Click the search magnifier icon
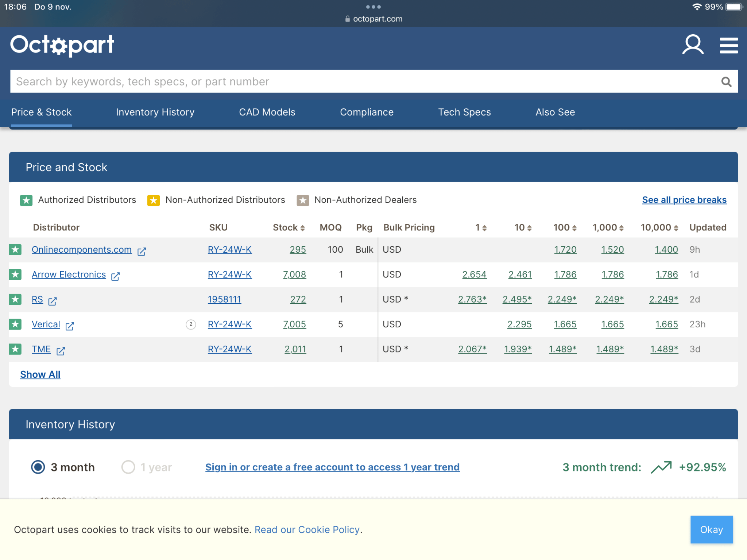747x560 pixels. 726,82
